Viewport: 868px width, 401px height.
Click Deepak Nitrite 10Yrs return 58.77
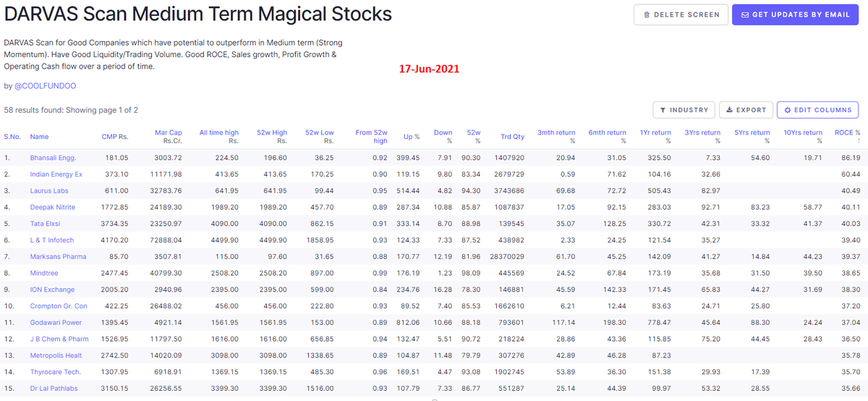click(812, 207)
